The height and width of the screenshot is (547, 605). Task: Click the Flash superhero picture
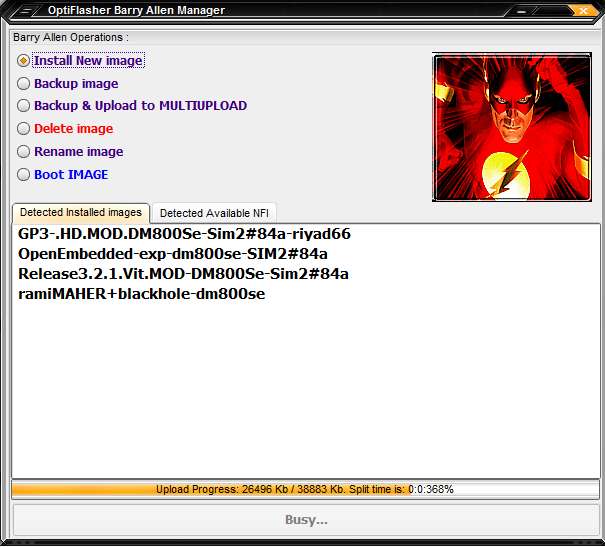[512, 127]
